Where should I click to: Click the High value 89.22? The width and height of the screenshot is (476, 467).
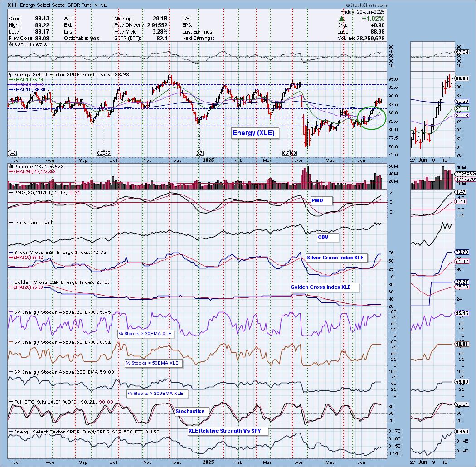[x=42, y=25]
